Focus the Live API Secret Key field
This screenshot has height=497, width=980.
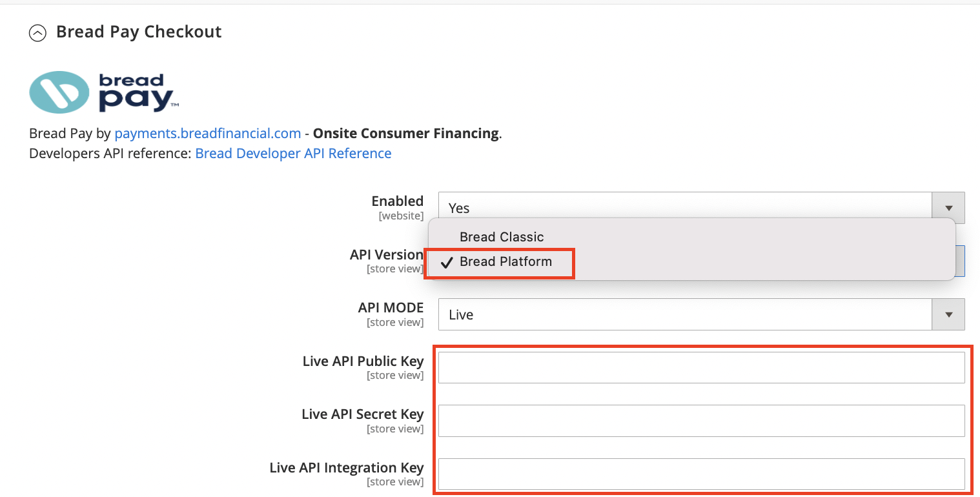pos(701,421)
